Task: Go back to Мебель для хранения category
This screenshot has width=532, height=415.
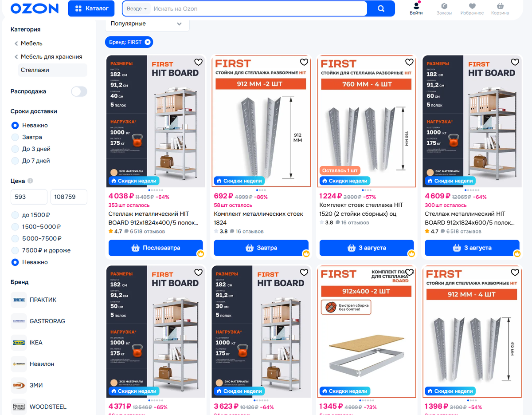Action: click(51, 57)
